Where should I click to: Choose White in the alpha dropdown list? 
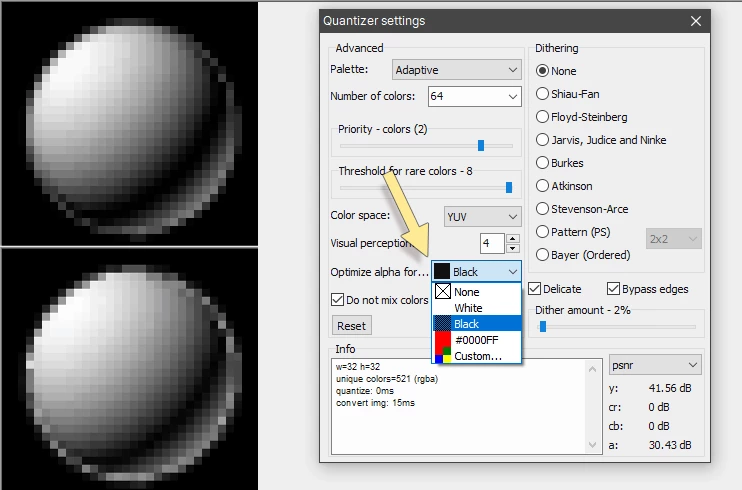tap(477, 308)
